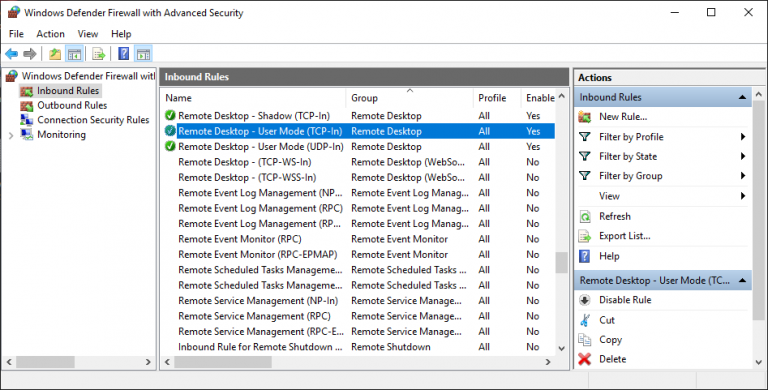This screenshot has width=768, height=390.
Task: Click the Filter by Profile funnel icon
Action: pyautogui.click(x=585, y=137)
